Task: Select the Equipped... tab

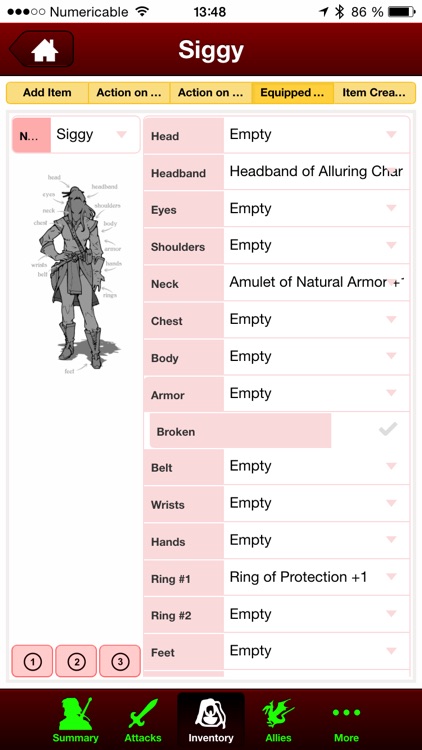Action: [x=292, y=93]
